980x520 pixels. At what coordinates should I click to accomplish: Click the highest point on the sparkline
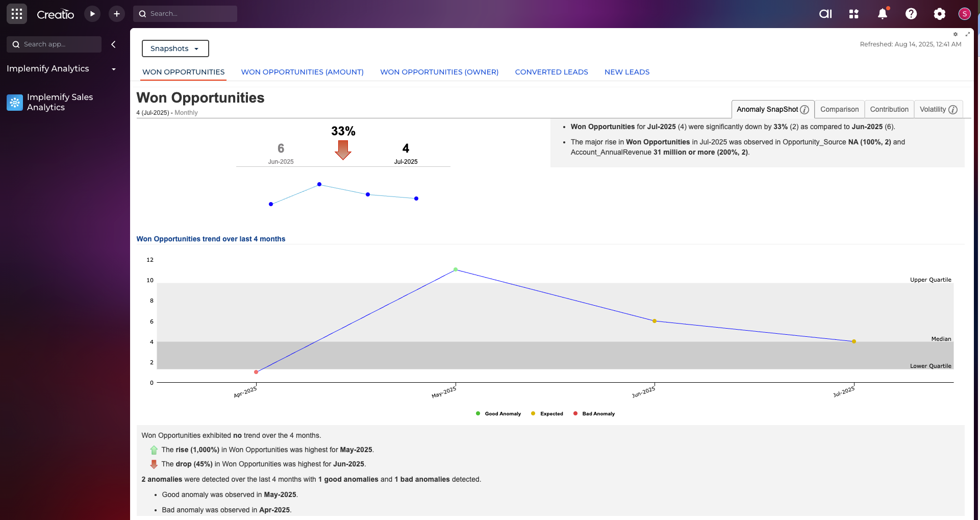click(319, 184)
